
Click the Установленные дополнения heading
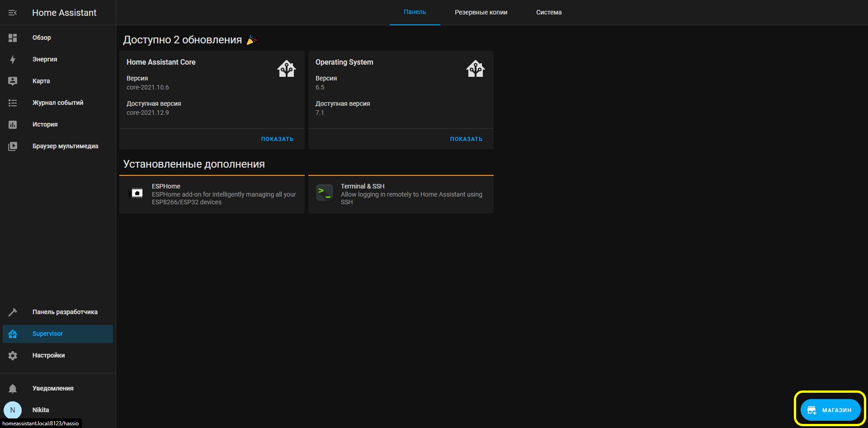pos(194,164)
